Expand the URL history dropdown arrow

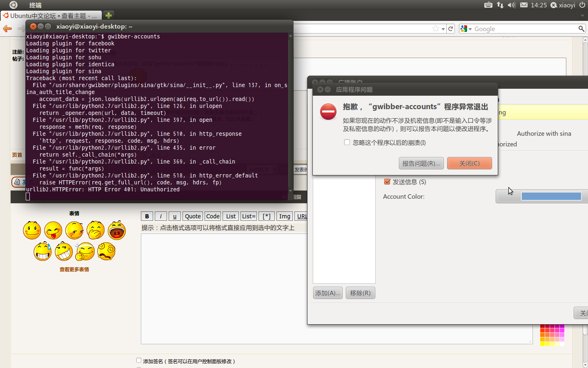pyautogui.click(x=443, y=29)
